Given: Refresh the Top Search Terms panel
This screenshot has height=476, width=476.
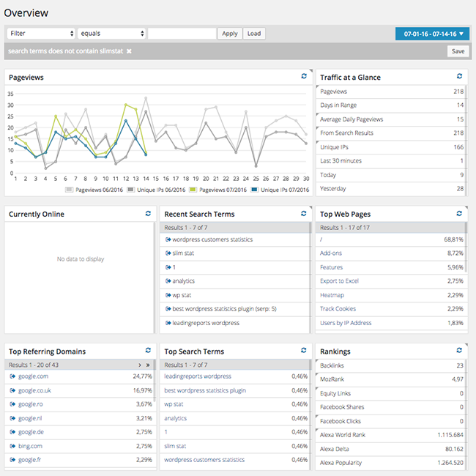Looking at the screenshot, I should click(x=304, y=351).
